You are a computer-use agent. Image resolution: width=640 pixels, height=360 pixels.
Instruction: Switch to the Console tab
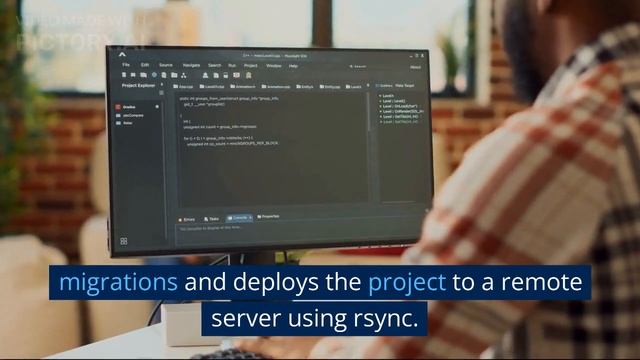tap(240, 218)
